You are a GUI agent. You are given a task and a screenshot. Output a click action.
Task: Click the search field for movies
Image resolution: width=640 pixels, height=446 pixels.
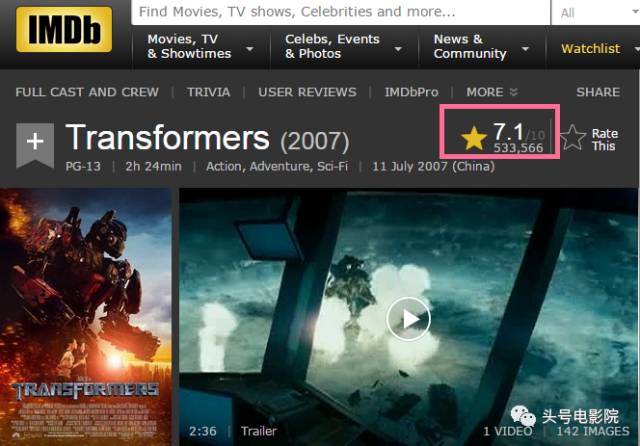tap(340, 12)
